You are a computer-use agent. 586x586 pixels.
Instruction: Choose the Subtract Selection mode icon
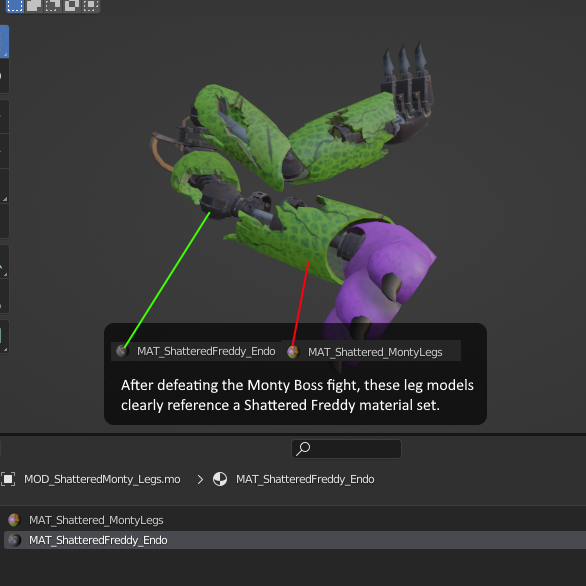[53, 5]
